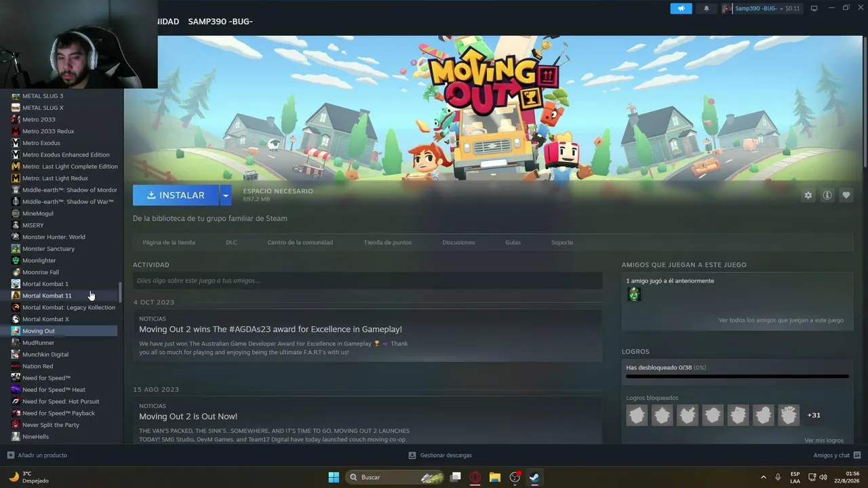Open the weather widget showing Despejado
The height and width of the screenshot is (488, 868).
point(28,477)
